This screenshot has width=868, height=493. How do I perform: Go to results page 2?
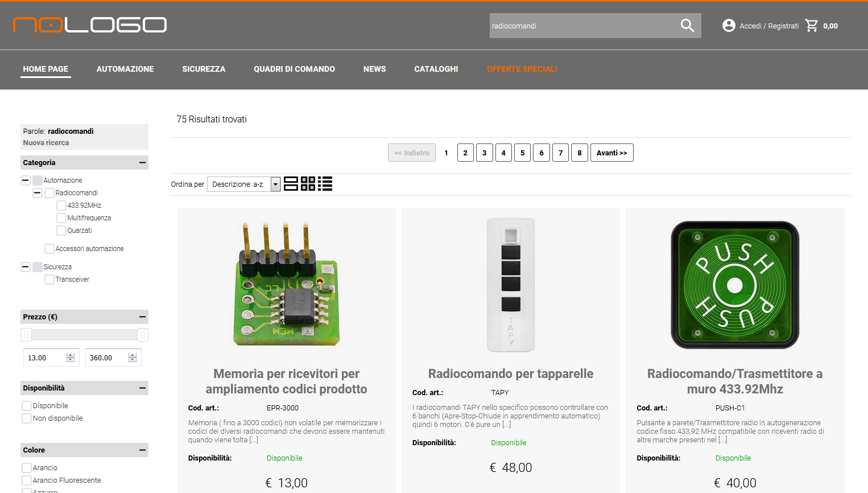pos(465,153)
